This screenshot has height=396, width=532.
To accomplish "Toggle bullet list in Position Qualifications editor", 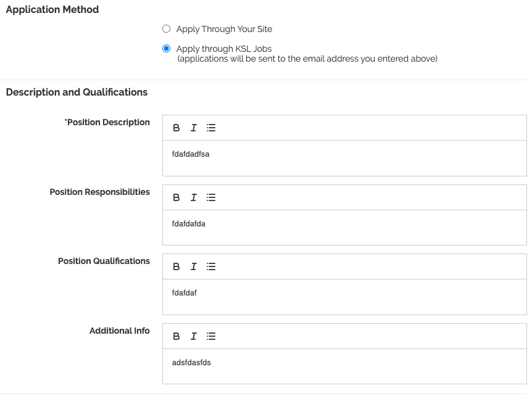I will tap(210, 266).
